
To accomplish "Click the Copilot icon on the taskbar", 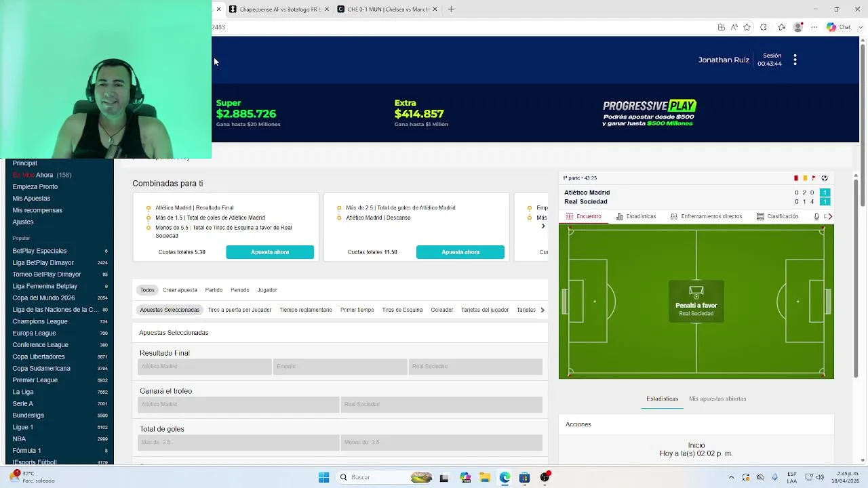I will click(465, 477).
